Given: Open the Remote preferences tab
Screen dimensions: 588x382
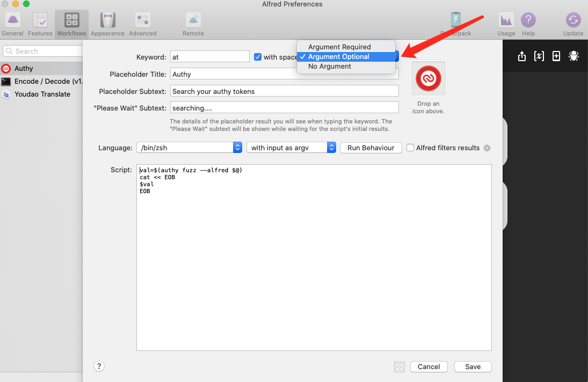Looking at the screenshot, I should 193,24.
